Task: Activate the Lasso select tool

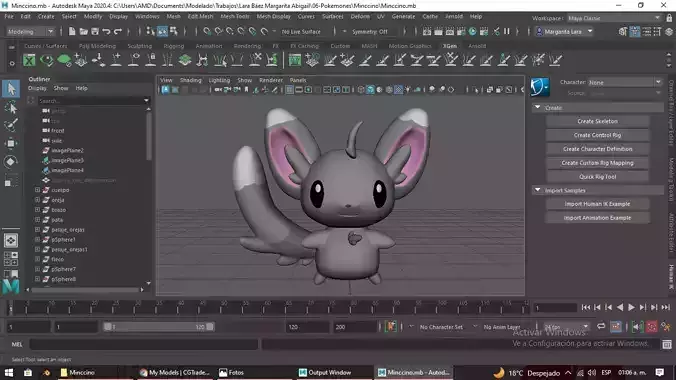Action: [x=11, y=107]
